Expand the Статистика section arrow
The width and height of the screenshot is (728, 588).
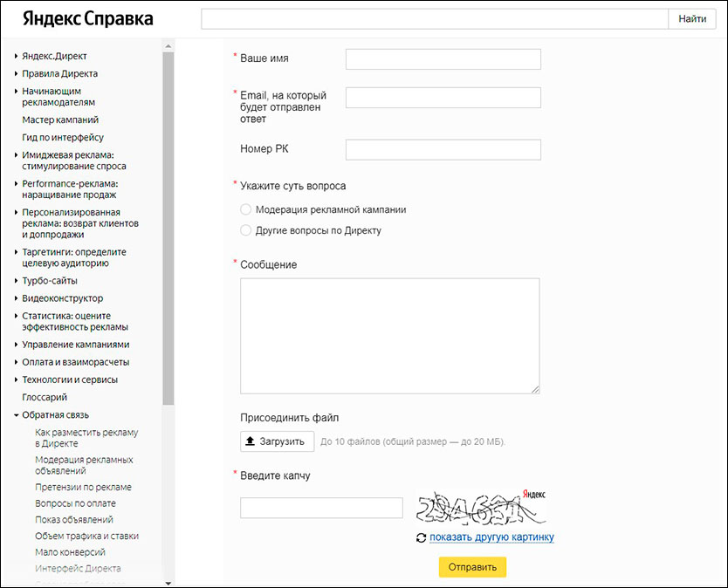tap(17, 317)
